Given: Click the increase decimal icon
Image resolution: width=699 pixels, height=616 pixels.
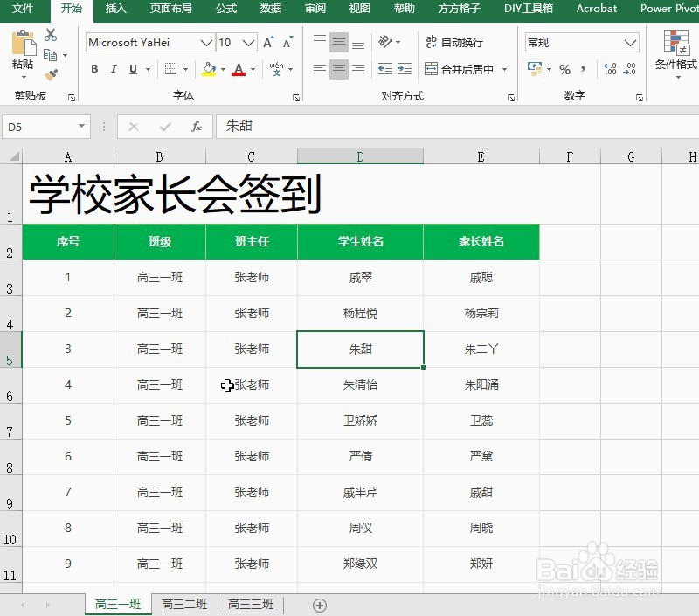Looking at the screenshot, I should [608, 66].
